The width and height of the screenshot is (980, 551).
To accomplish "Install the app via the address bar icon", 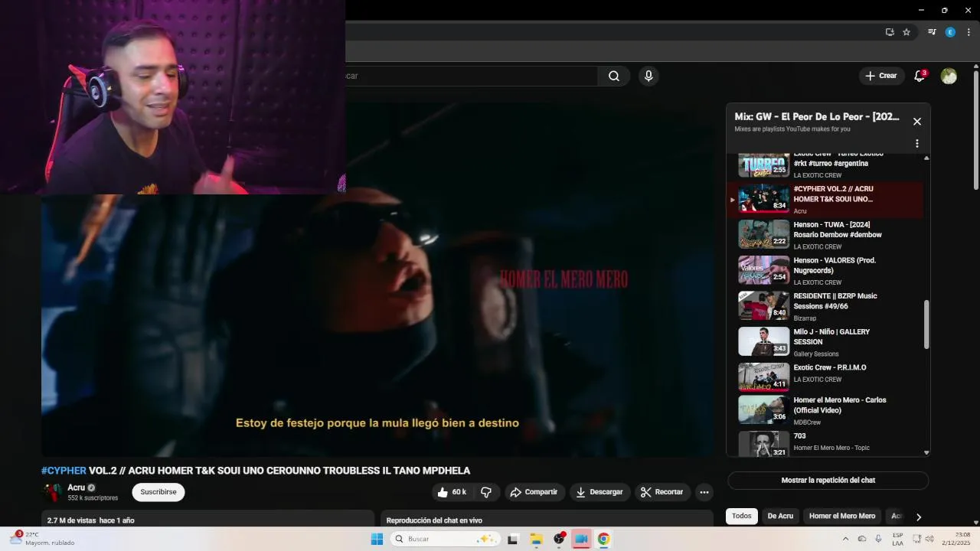I will pos(890,32).
